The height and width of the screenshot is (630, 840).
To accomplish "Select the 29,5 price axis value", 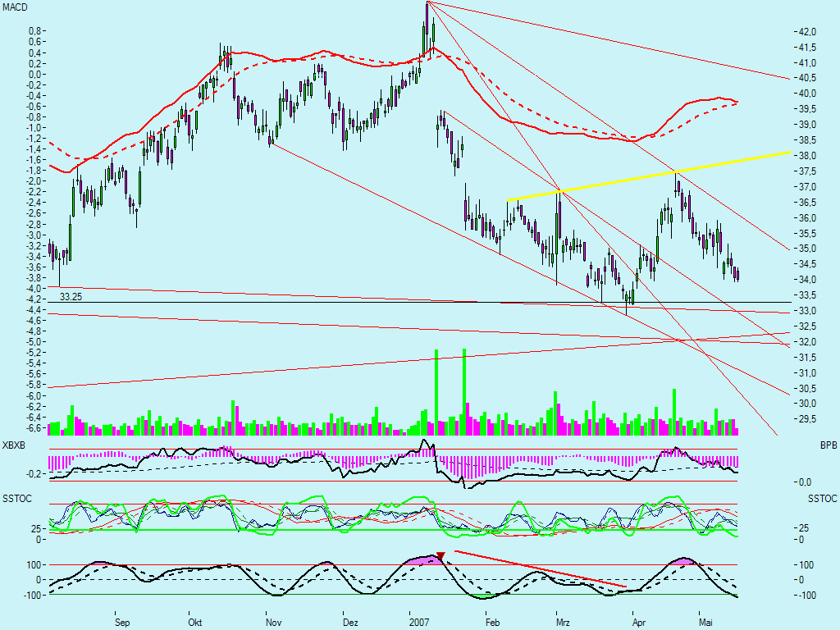I will [807, 418].
